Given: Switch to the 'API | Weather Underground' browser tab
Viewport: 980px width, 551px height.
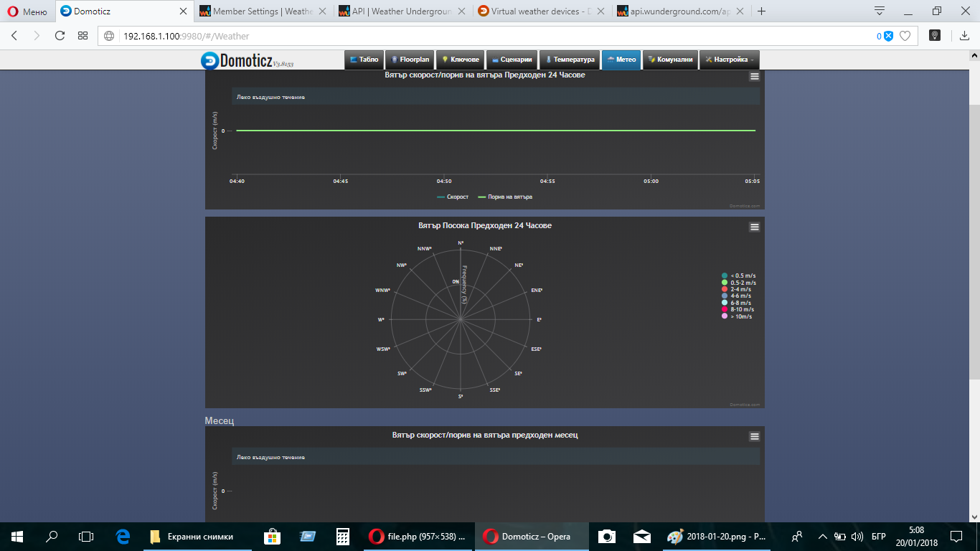Looking at the screenshot, I should [x=397, y=11].
